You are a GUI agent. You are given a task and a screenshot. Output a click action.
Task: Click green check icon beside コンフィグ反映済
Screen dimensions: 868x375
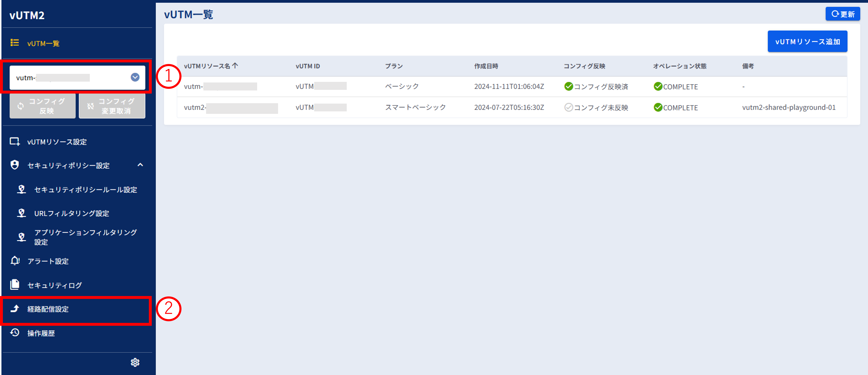tap(568, 86)
